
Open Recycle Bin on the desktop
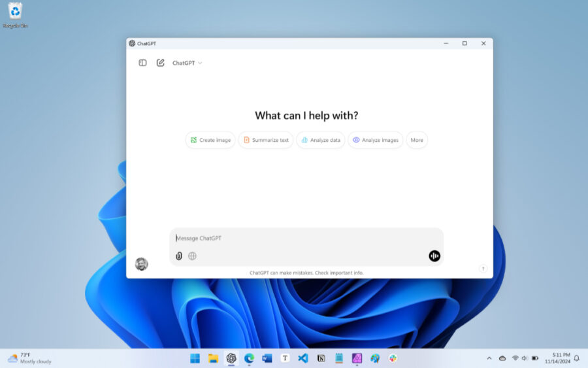click(x=16, y=16)
